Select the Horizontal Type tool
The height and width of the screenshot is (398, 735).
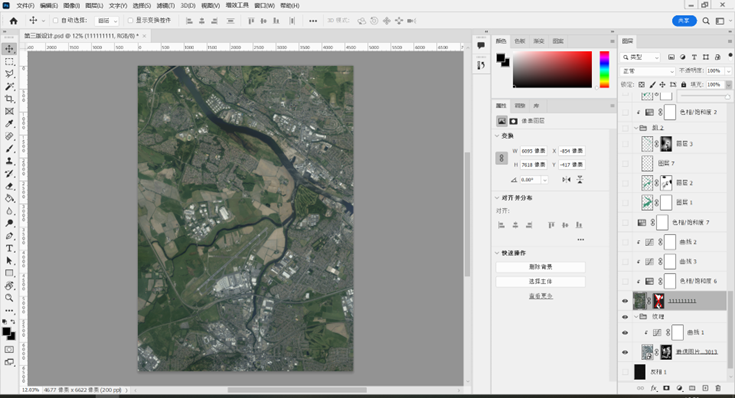(x=9, y=248)
